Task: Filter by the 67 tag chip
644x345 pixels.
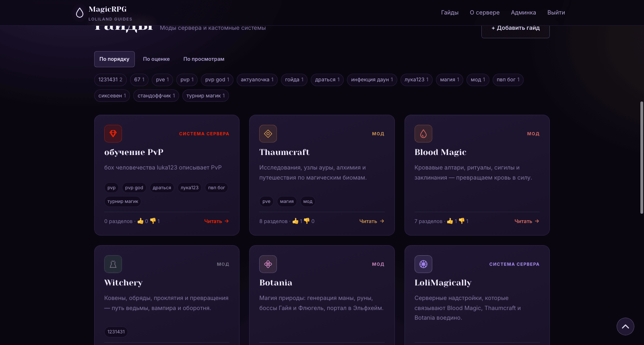Action: coord(139,80)
